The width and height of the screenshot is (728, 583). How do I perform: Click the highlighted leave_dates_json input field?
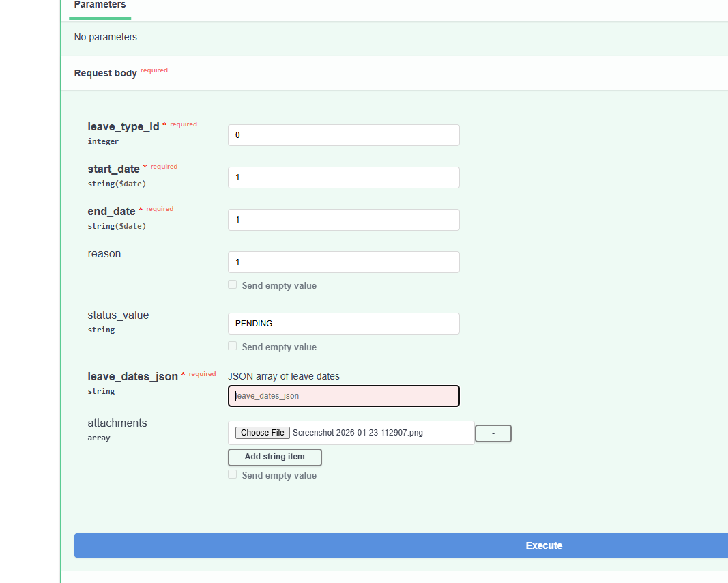(x=343, y=396)
